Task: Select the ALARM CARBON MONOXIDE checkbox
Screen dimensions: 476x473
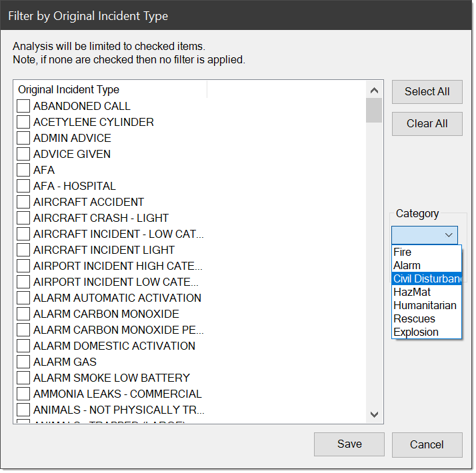Action: coord(23,314)
